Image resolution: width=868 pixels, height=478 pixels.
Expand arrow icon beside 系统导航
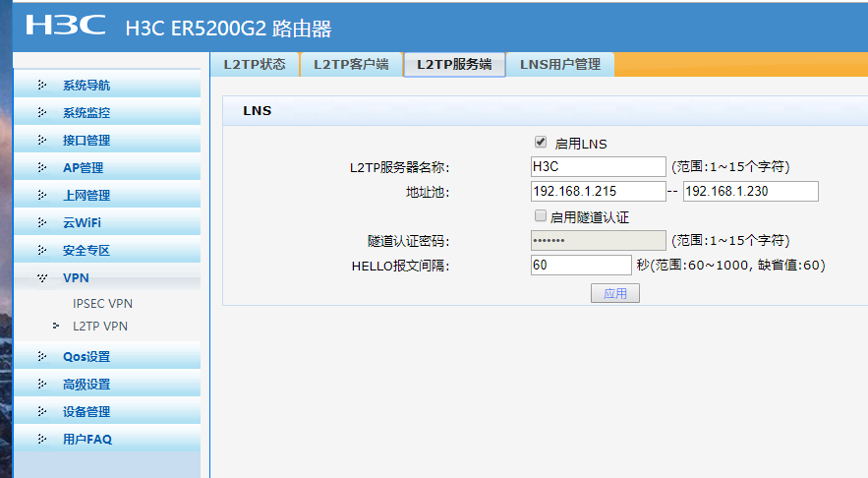tap(42, 85)
